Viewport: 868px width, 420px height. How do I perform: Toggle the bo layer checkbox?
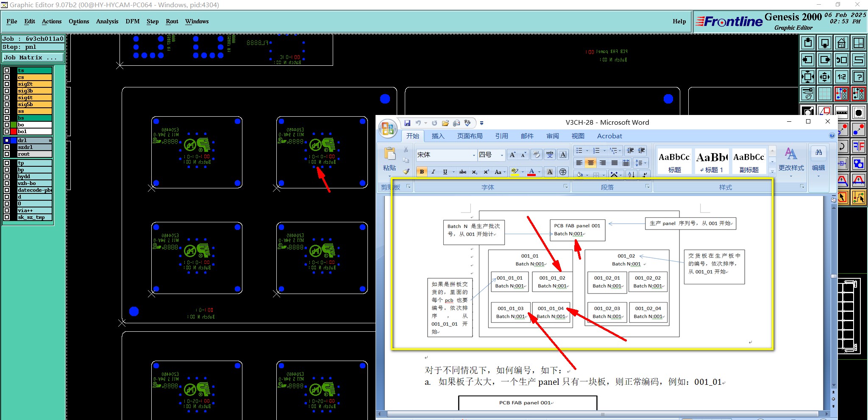tap(7, 125)
